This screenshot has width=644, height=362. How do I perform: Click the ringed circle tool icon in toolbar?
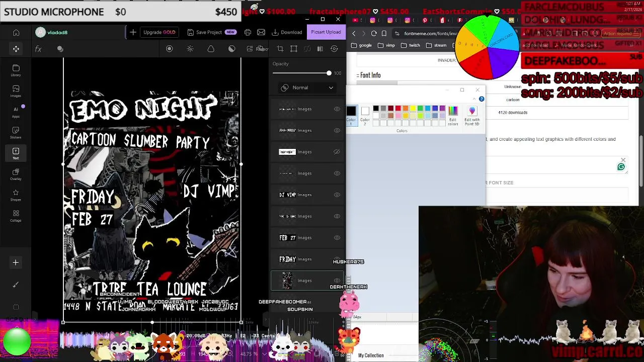[169, 49]
